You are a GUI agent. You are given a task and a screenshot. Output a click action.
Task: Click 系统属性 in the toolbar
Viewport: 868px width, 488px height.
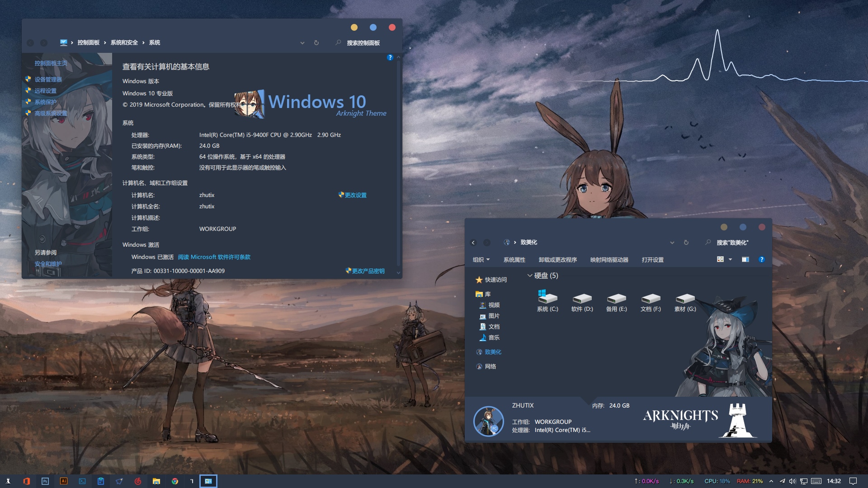pyautogui.click(x=514, y=260)
